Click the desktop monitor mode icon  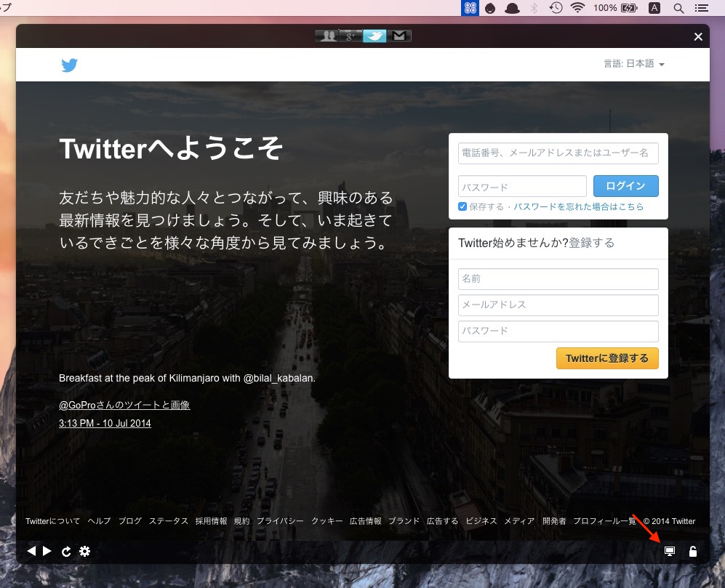[670, 551]
